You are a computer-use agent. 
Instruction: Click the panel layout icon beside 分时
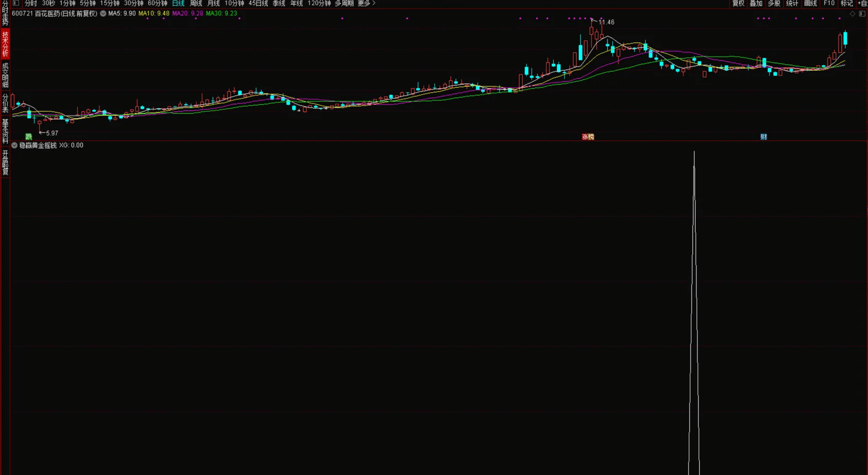16,3
